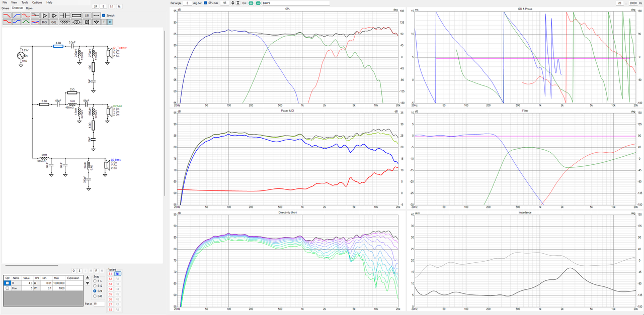Select variant S2 button
This screenshot has width=644, height=315.
tap(110, 278)
